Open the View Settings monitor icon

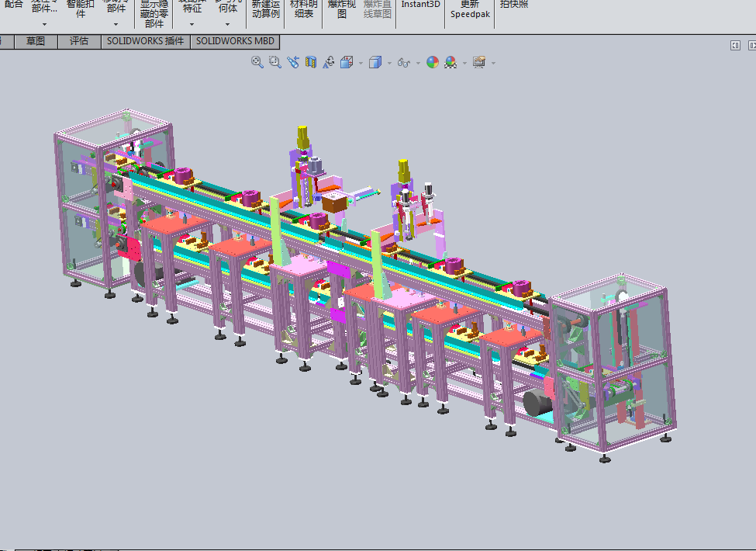[478, 62]
